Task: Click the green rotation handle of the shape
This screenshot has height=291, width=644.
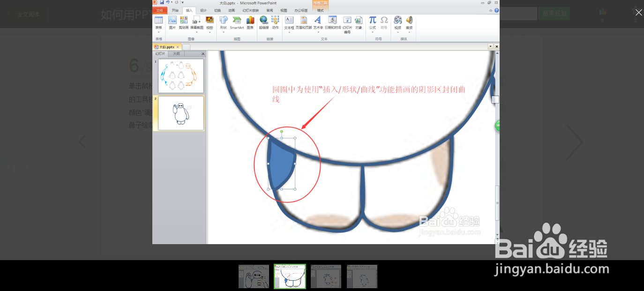Action: (x=281, y=132)
